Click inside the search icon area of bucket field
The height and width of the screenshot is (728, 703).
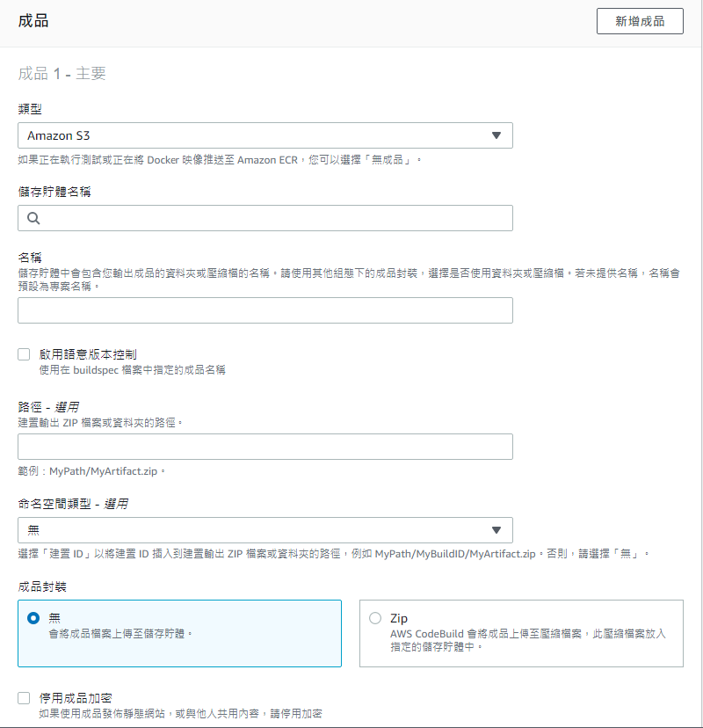click(x=32, y=217)
